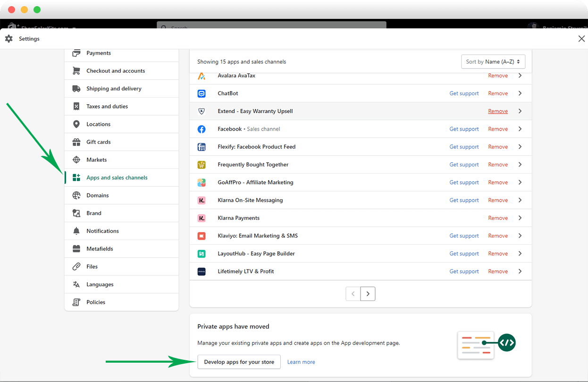Click the Frequently Bought Together name
The image size is (588, 382).
pos(253,165)
